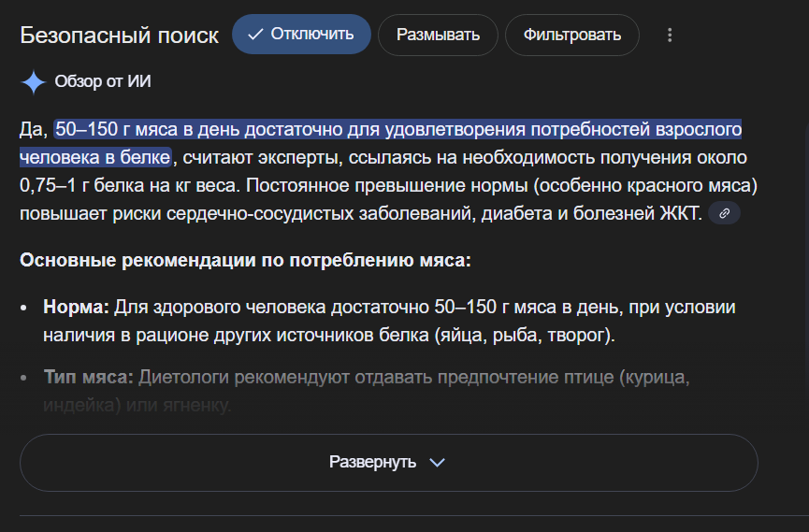Open the three-dot more options menu
Image resolution: width=809 pixels, height=532 pixels.
[669, 36]
